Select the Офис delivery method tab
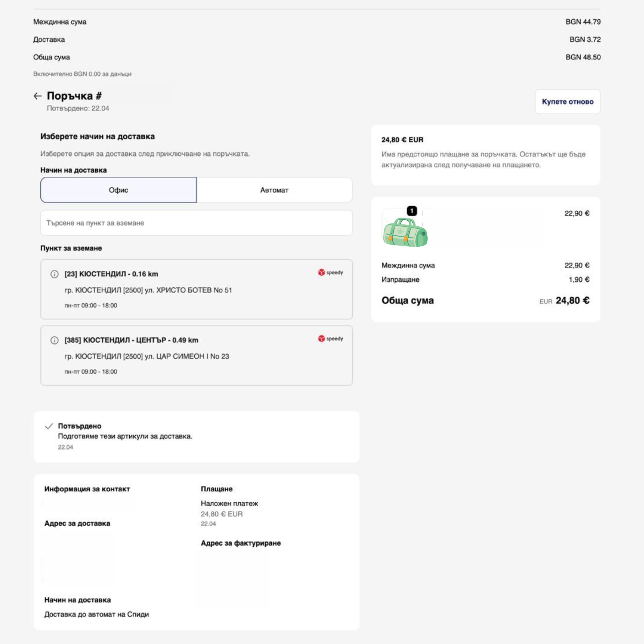The image size is (644, 644). 118,190
